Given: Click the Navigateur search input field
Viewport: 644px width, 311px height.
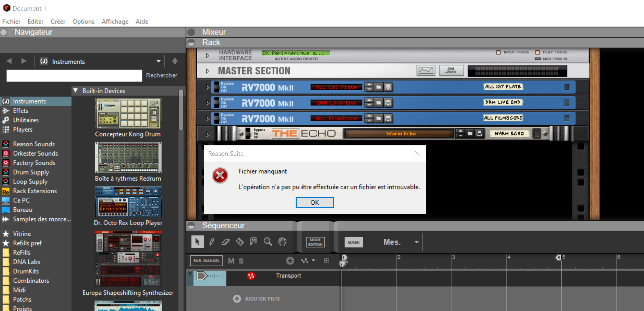Looking at the screenshot, I should point(74,76).
